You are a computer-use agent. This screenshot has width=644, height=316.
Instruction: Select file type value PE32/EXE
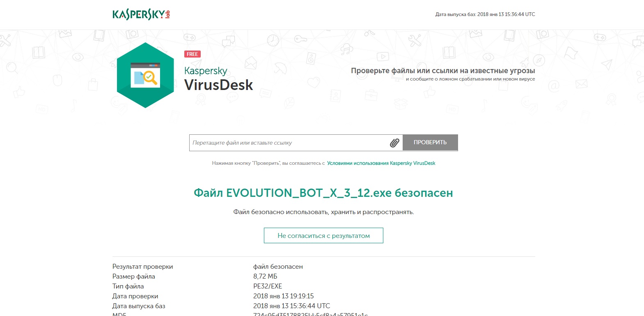268,286
